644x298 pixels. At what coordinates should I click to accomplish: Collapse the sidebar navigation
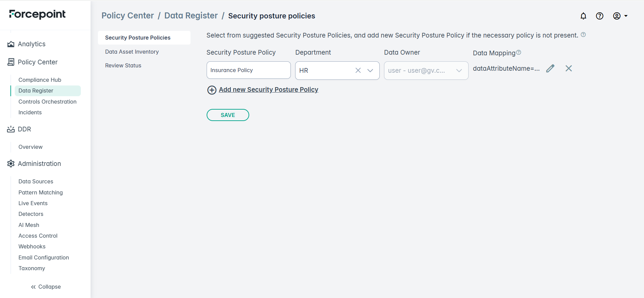46,287
